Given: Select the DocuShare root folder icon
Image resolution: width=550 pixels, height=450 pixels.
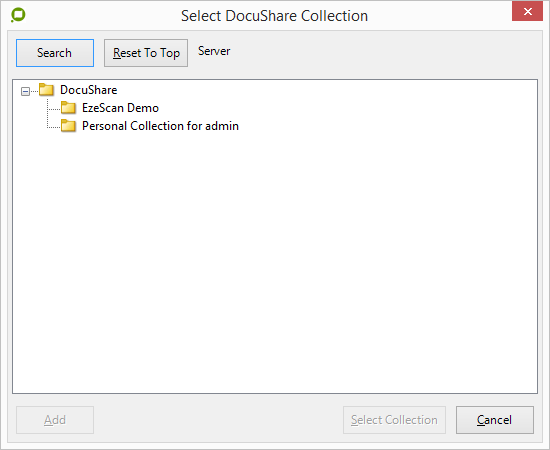Looking at the screenshot, I should point(46,90).
